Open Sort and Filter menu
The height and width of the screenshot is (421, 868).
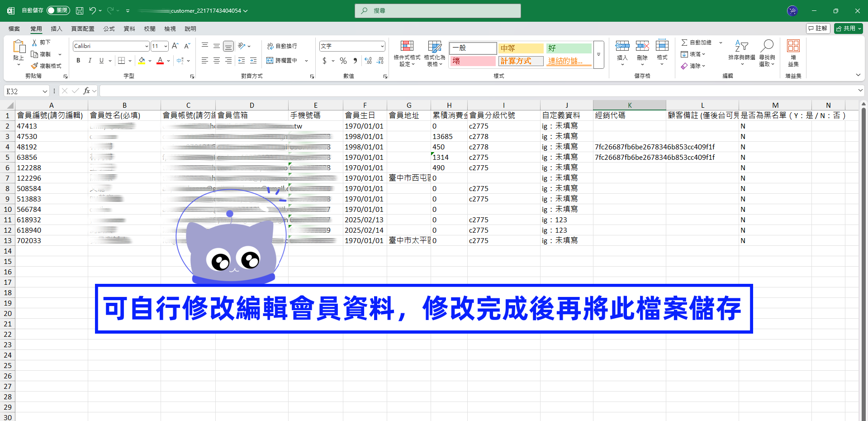[742, 53]
